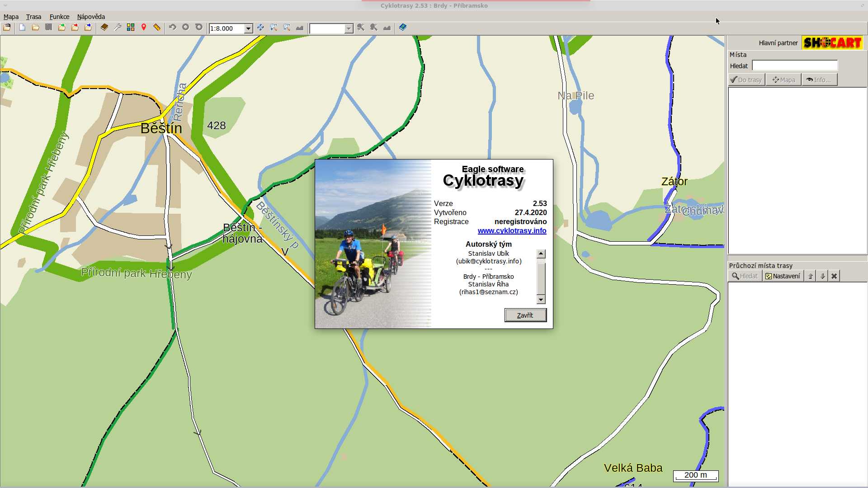Open the map scale 1:8.000 dropdown
Screen dimensions: 868x488
(248, 28)
